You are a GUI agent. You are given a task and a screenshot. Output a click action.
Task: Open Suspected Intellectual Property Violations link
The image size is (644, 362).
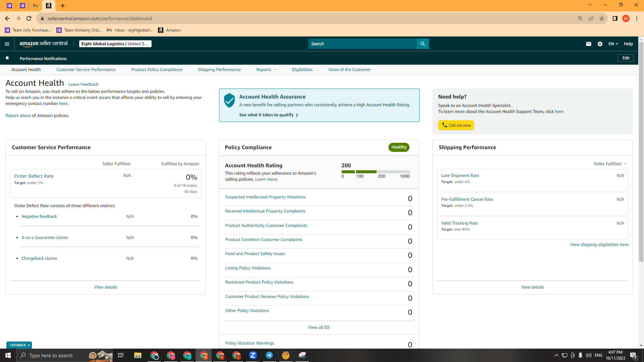(265, 197)
